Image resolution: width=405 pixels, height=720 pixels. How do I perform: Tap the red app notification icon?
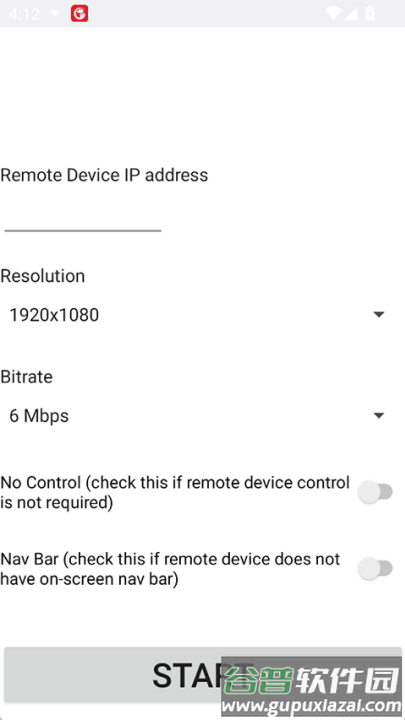[x=79, y=14]
